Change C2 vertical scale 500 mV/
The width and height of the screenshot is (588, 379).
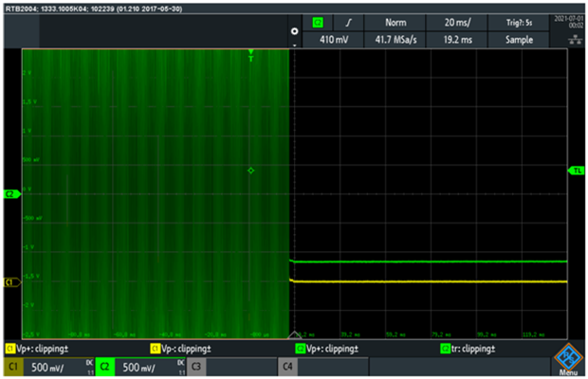[138, 368]
